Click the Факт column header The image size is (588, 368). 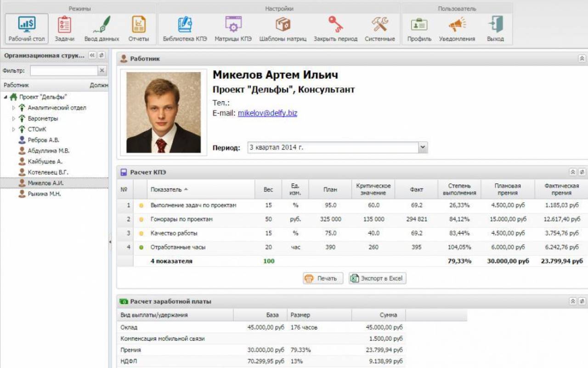pyautogui.click(x=416, y=189)
